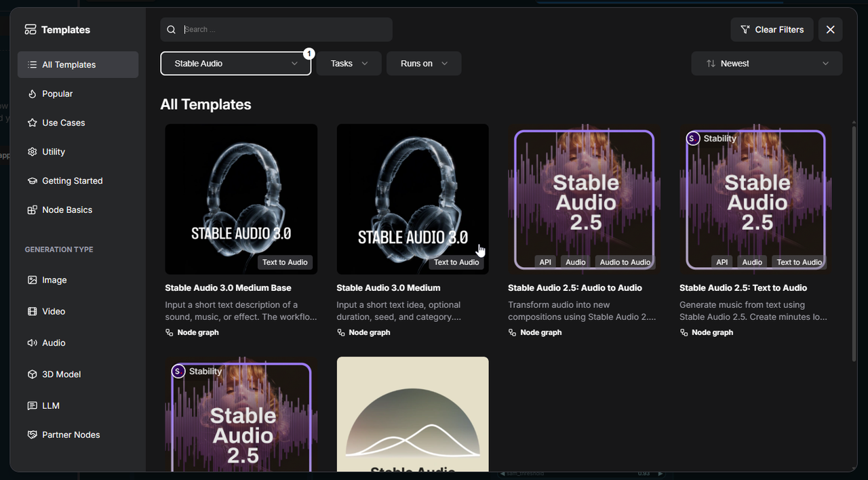Viewport: 868px width, 480px height.
Task: Click node graph icon under Stable Audio 2.5: Text to Audio
Action: coord(684,333)
